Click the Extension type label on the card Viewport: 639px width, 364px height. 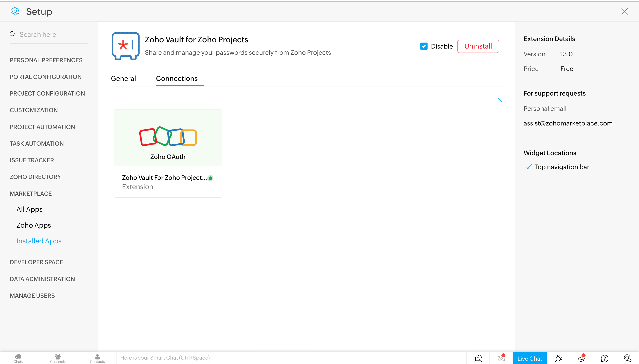(137, 187)
